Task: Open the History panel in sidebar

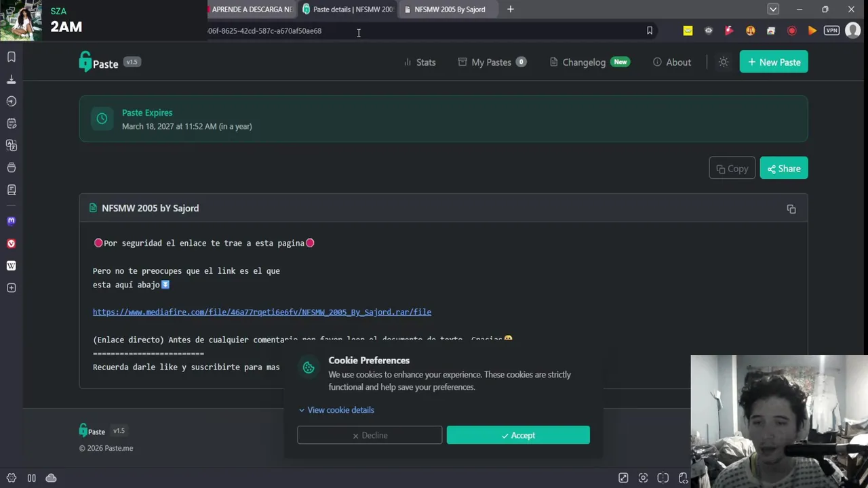Action: [11, 101]
